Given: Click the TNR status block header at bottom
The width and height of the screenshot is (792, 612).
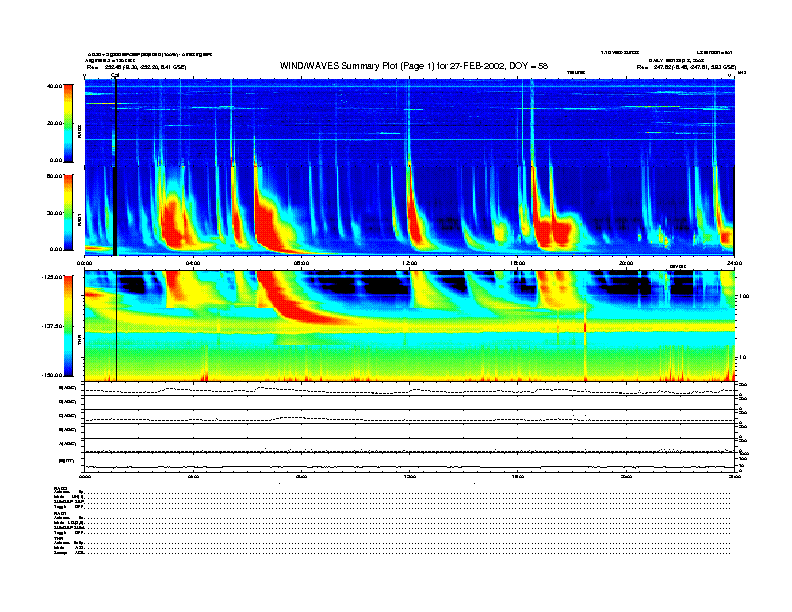Looking at the screenshot, I should (58, 539).
